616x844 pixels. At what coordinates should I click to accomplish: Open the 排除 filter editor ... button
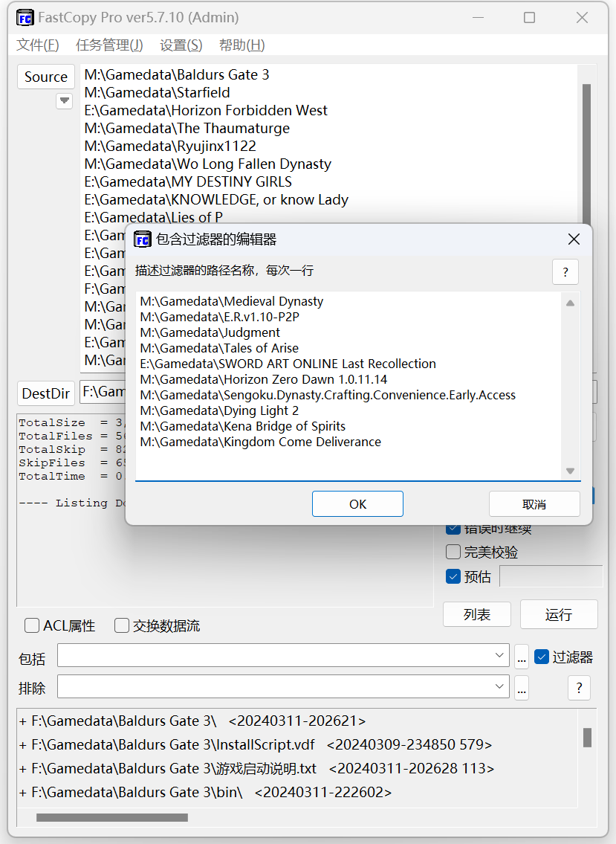tap(522, 689)
